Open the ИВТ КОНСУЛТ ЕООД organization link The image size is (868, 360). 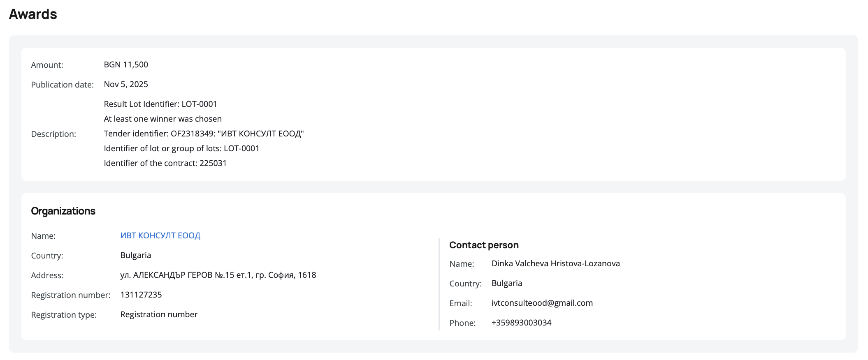(x=160, y=235)
